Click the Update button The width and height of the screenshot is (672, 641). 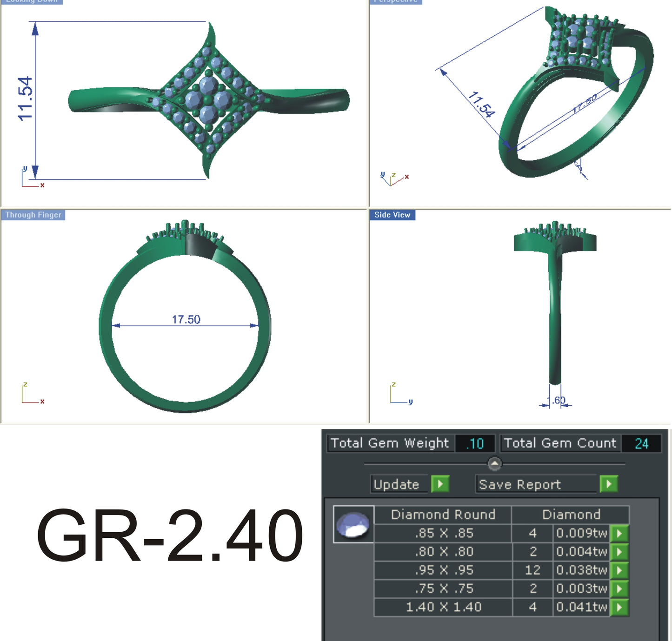[x=399, y=483]
